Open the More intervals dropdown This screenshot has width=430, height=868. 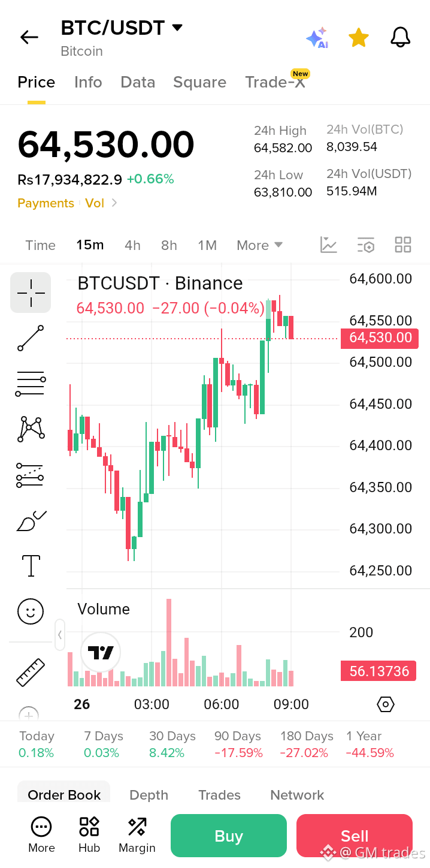[x=259, y=245]
